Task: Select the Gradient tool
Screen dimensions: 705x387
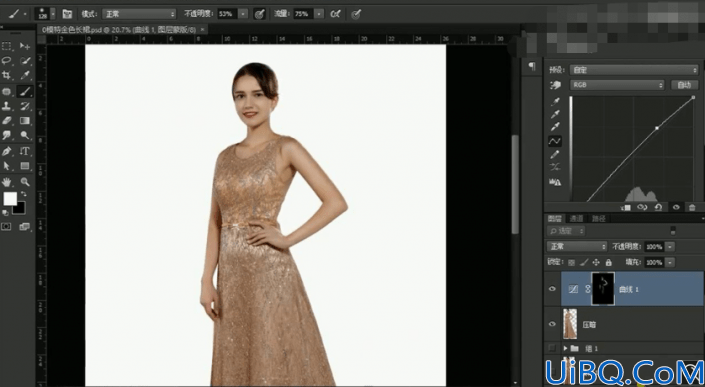Action: [25, 120]
